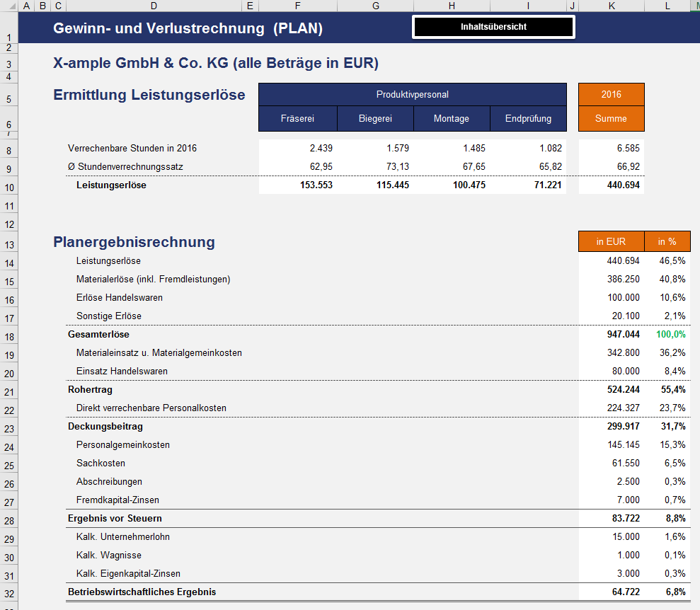Click the Montage column heading

point(452,119)
